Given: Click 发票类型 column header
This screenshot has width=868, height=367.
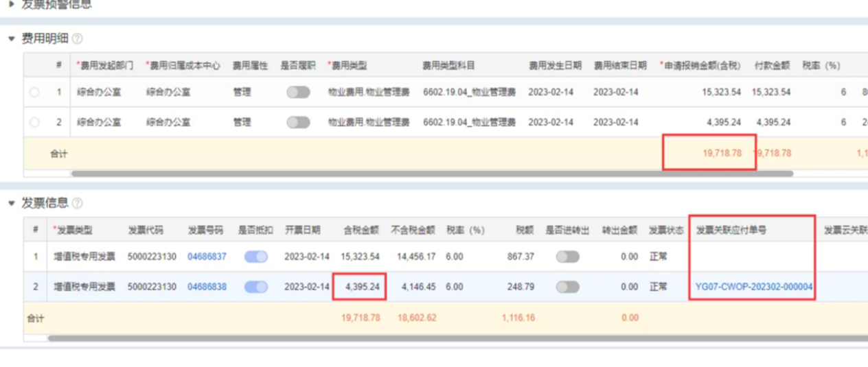Looking at the screenshot, I should [73, 230].
